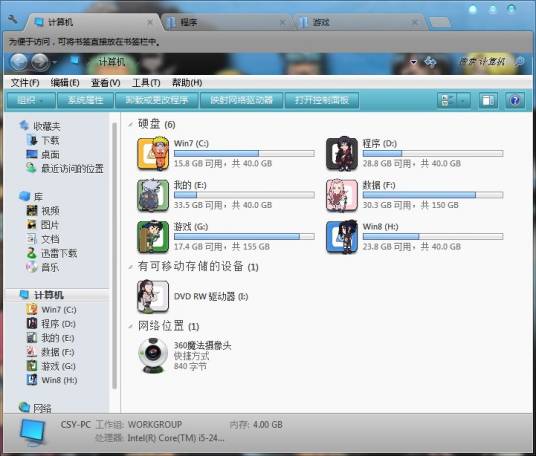Collapse the 网络位置 (1) group
The height and width of the screenshot is (456, 536).
[x=131, y=326]
